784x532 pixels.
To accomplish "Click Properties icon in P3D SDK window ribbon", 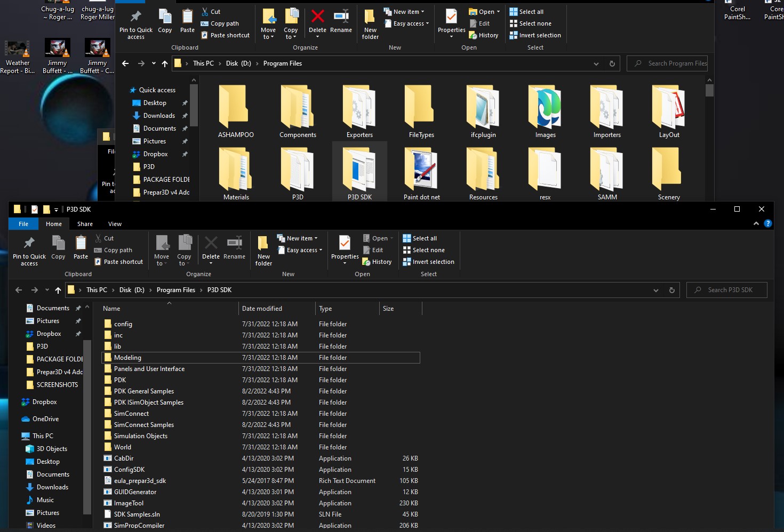I will coord(345,244).
